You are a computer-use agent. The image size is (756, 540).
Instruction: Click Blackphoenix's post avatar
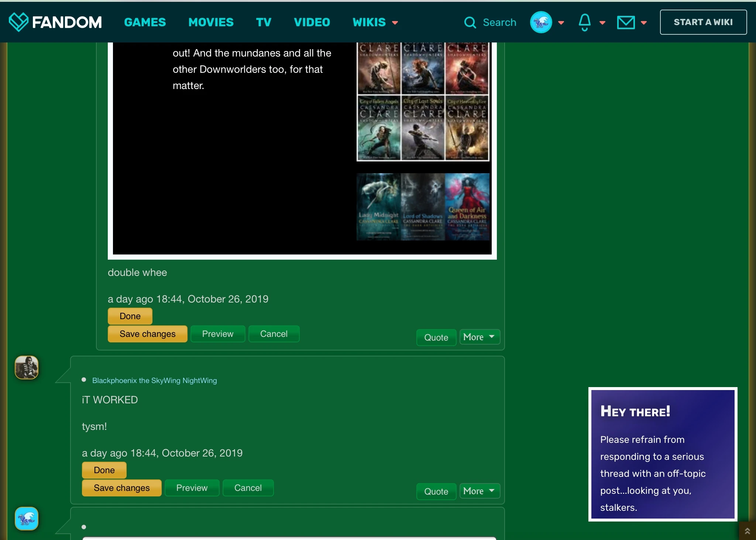click(27, 367)
